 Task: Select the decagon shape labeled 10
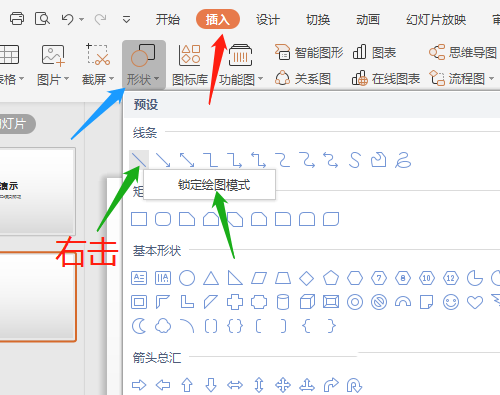[x=427, y=278]
